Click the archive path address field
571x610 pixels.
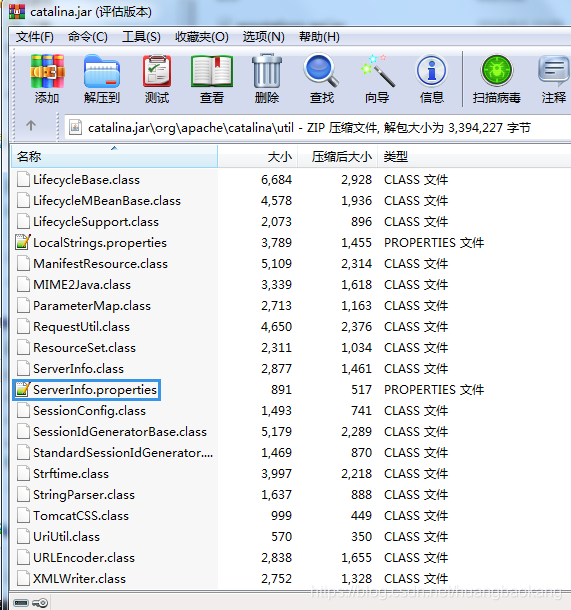click(x=317, y=127)
